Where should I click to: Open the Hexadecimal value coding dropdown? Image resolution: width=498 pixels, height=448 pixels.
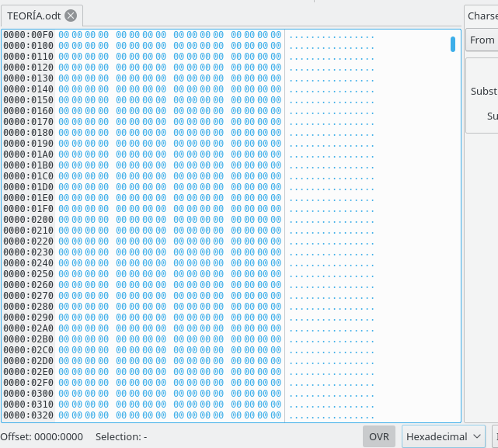point(444,436)
